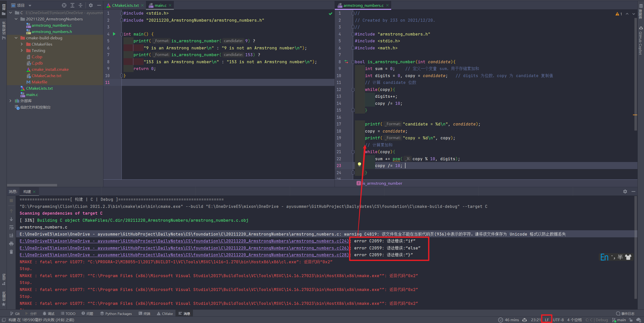Screen dimensions: 644x323
Task: Open the TODO tool window
Action: point(68,314)
